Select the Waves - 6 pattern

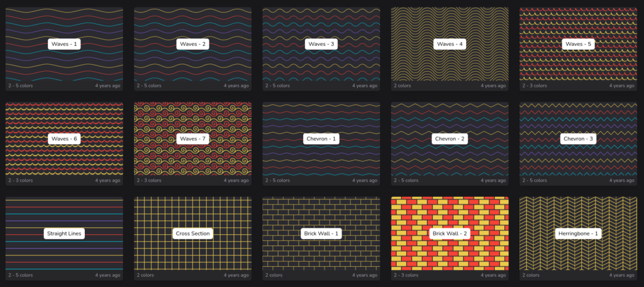[64, 138]
